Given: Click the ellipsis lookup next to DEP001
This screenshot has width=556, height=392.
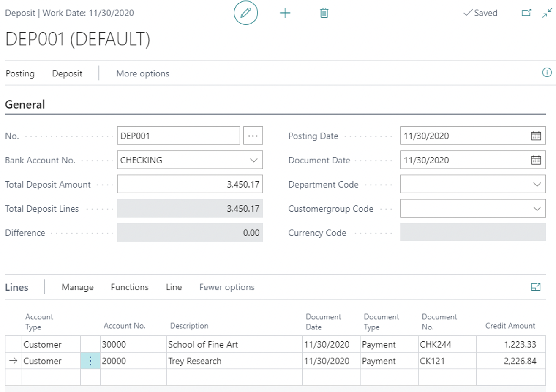Looking at the screenshot, I should pos(253,136).
